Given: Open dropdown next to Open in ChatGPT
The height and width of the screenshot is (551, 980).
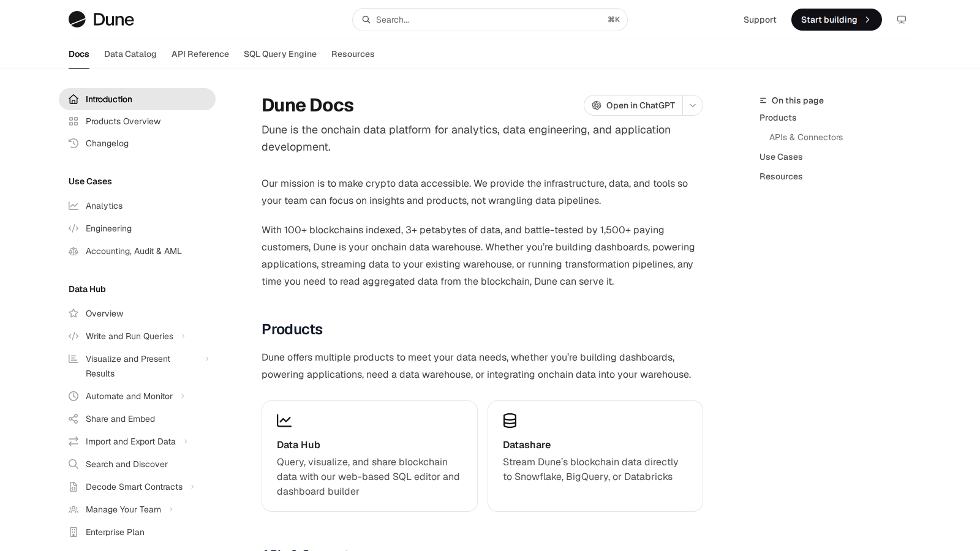Looking at the screenshot, I should click(693, 105).
